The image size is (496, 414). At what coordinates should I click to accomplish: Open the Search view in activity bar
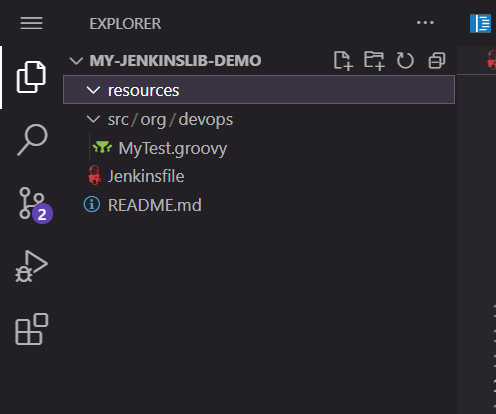click(32, 140)
